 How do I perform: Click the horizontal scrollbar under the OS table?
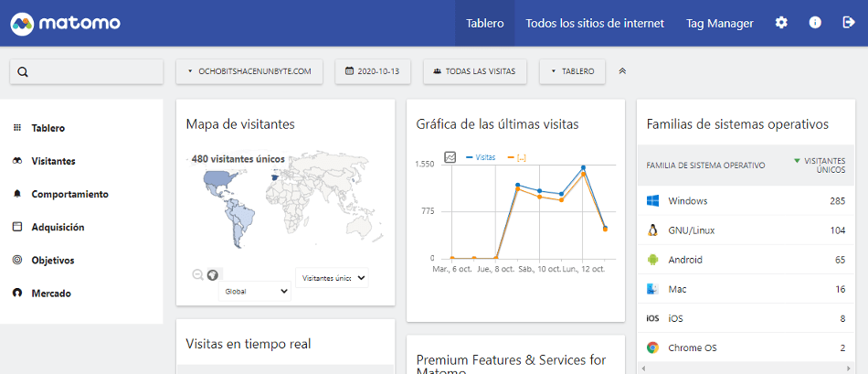(746, 368)
